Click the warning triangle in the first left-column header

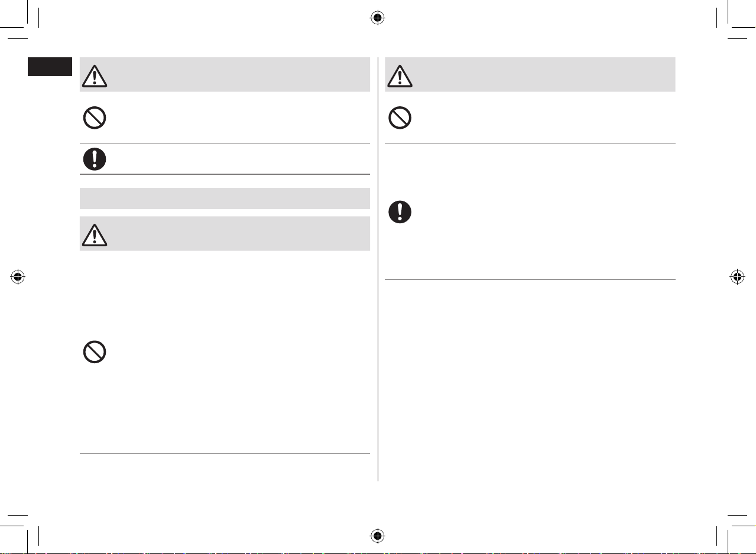point(95,75)
